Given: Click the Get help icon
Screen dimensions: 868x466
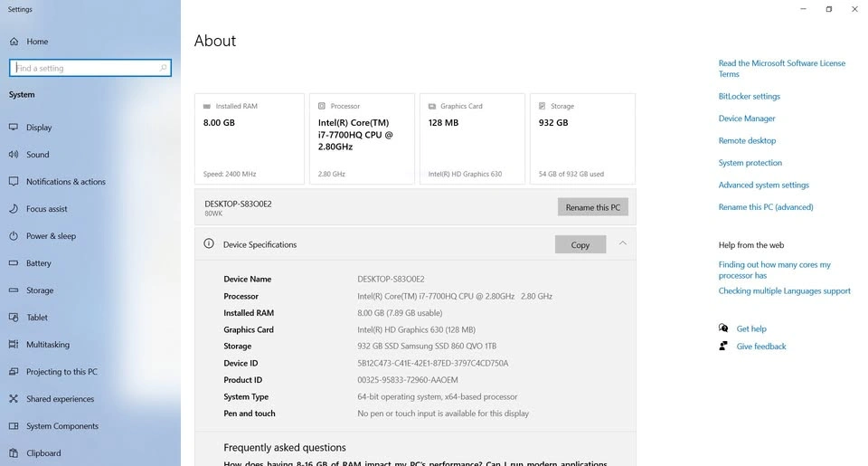Looking at the screenshot, I should [723, 328].
